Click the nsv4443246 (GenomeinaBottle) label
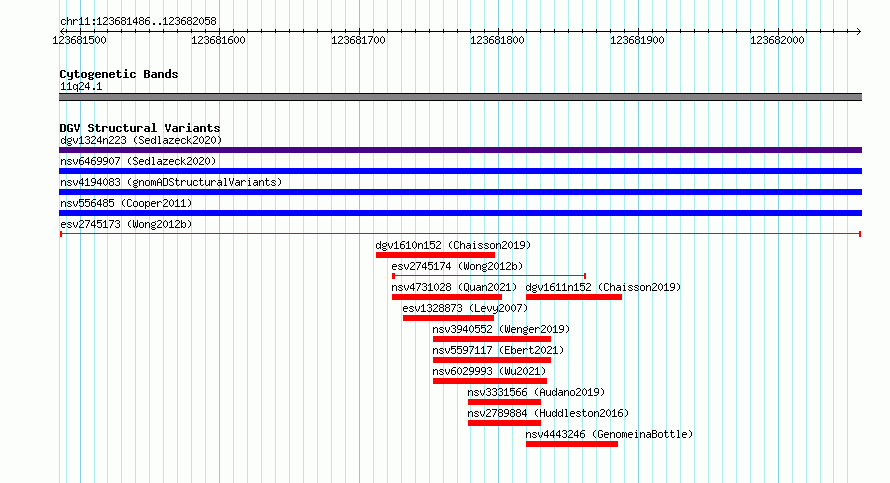 pyautogui.click(x=609, y=434)
